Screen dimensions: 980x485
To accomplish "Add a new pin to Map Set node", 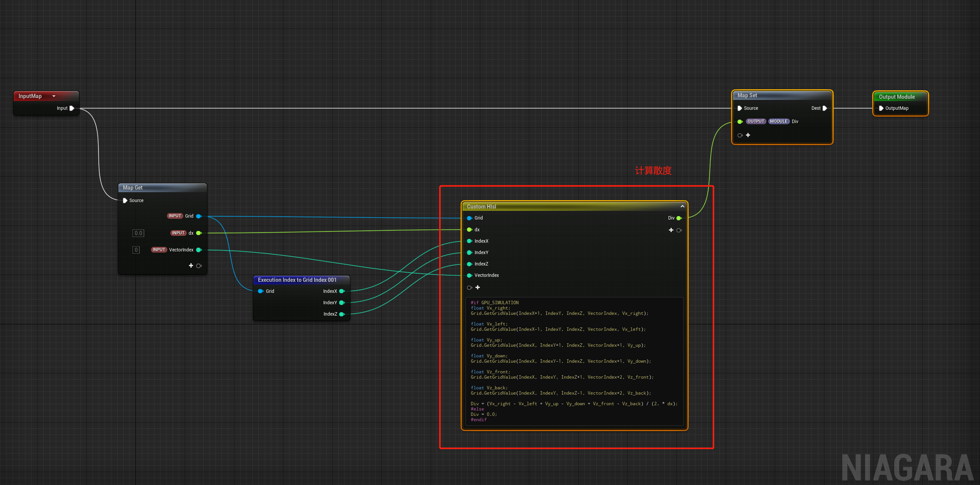I will (748, 135).
